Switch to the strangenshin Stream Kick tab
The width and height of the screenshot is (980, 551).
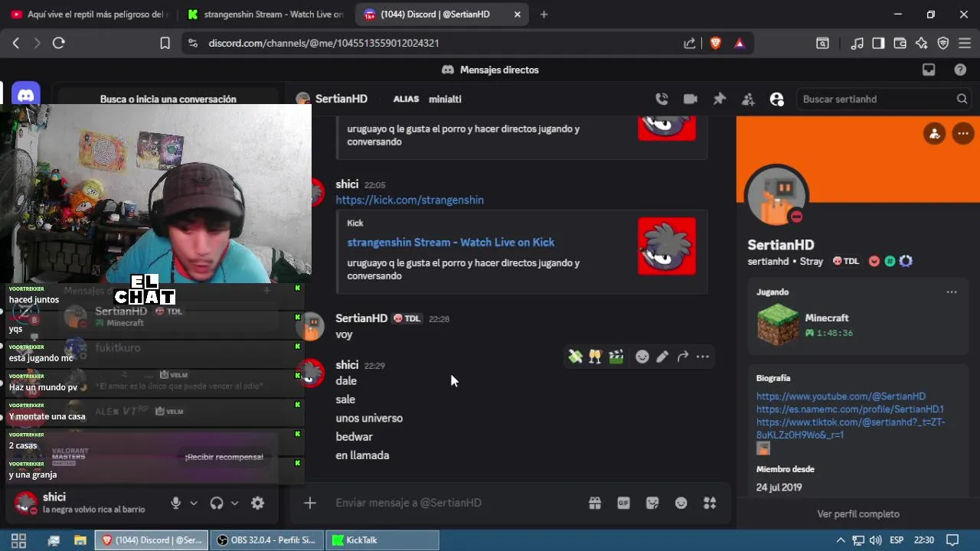266,14
